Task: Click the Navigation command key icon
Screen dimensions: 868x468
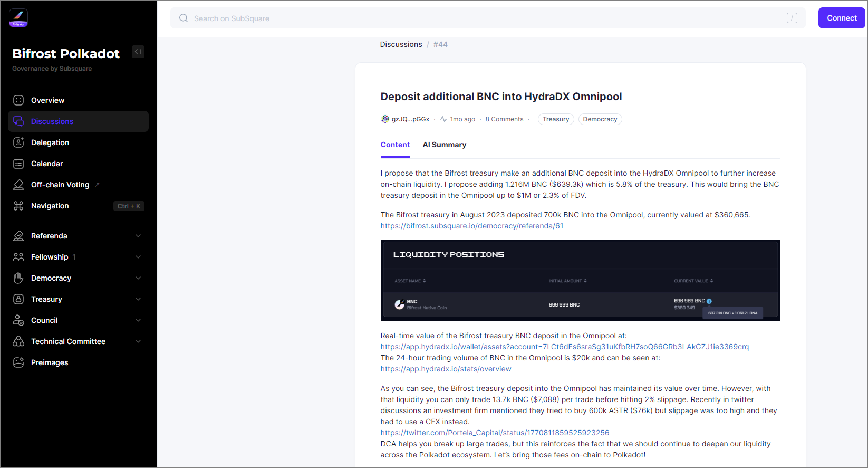Action: click(18, 206)
